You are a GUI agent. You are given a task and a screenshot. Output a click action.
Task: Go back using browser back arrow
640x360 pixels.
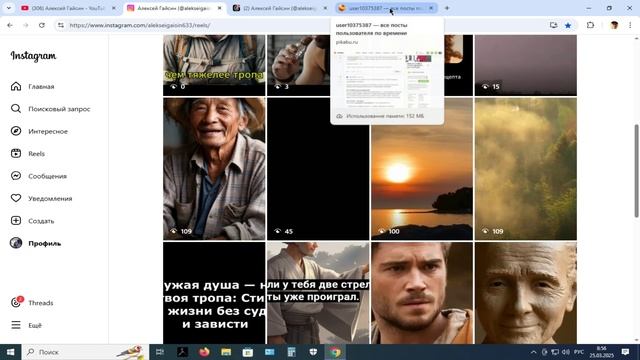(x=10, y=25)
